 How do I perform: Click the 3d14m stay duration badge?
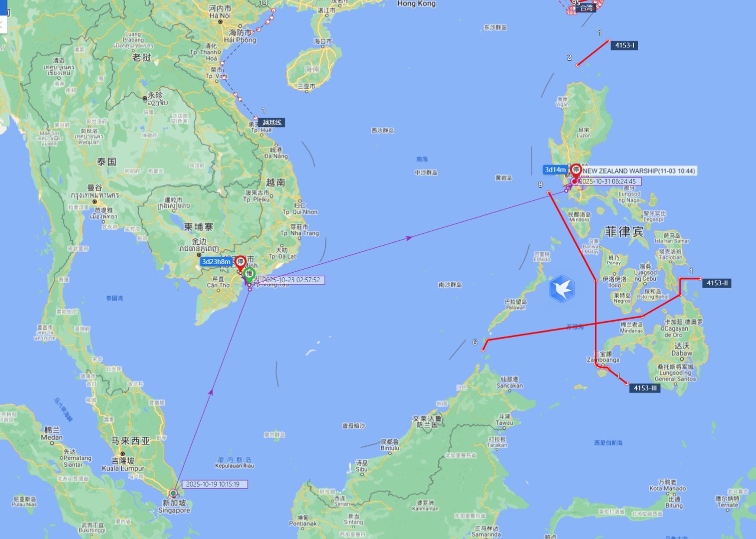555,170
